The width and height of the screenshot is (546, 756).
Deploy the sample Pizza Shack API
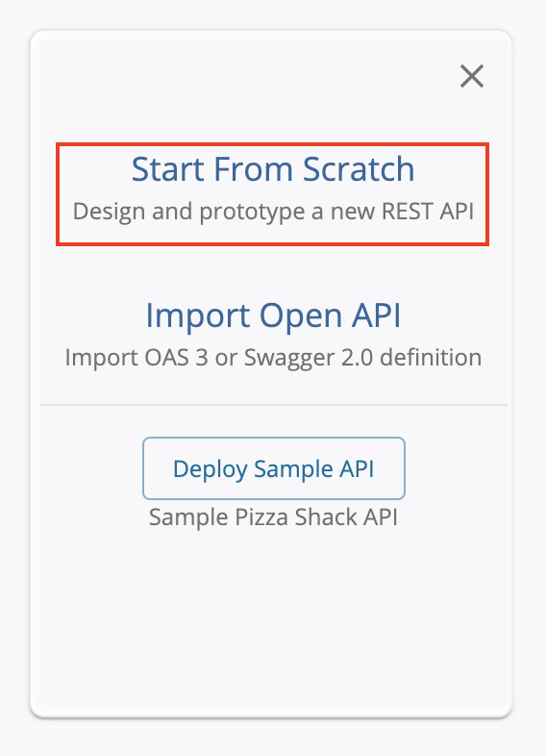274,468
